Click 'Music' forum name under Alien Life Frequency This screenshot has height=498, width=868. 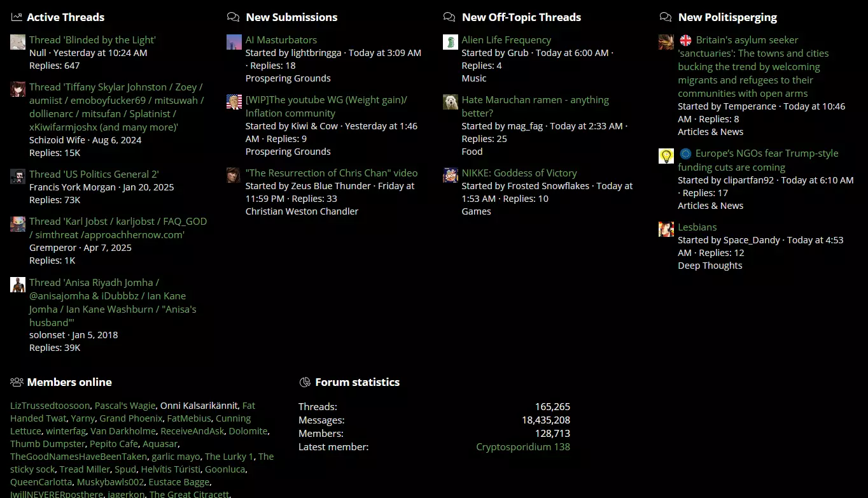[474, 78]
